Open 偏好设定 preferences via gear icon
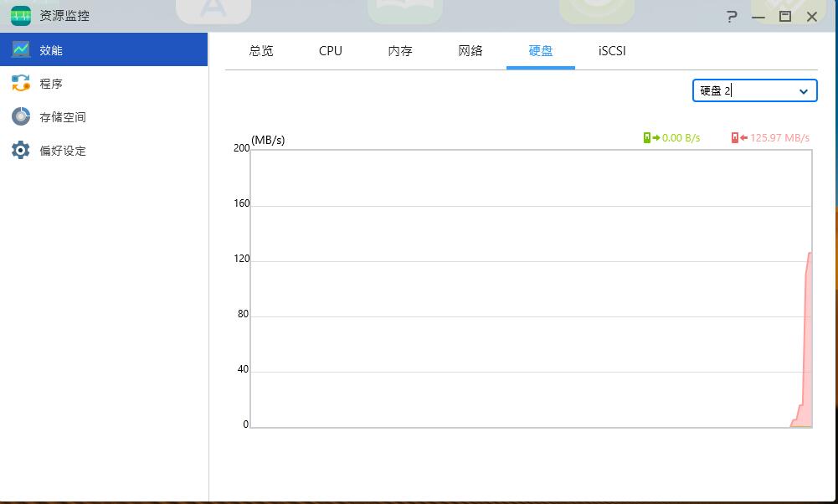838x504 pixels. point(19,150)
